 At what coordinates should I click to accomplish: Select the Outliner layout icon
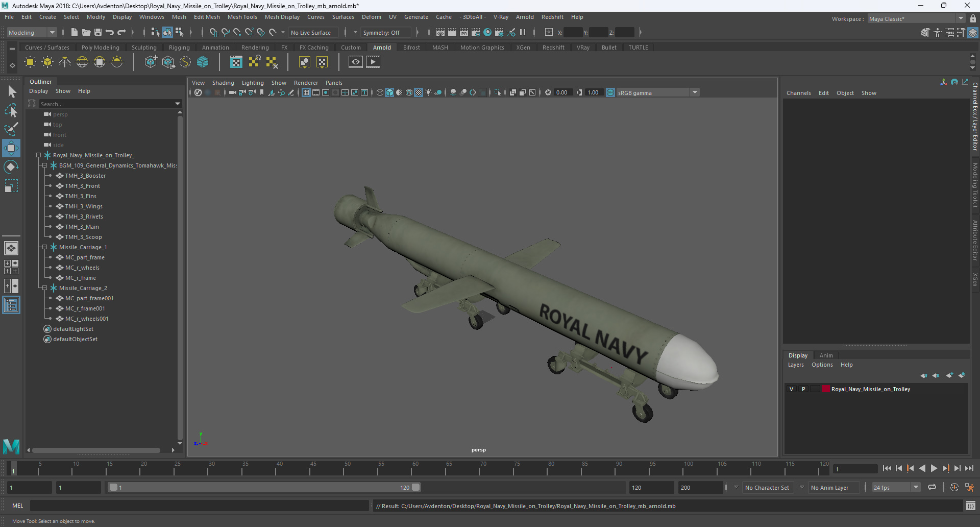coord(11,305)
